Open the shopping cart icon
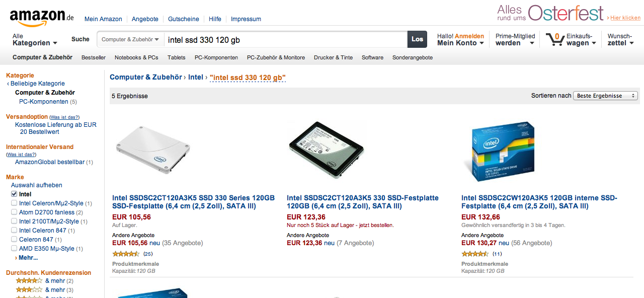644x298 pixels. click(x=554, y=39)
